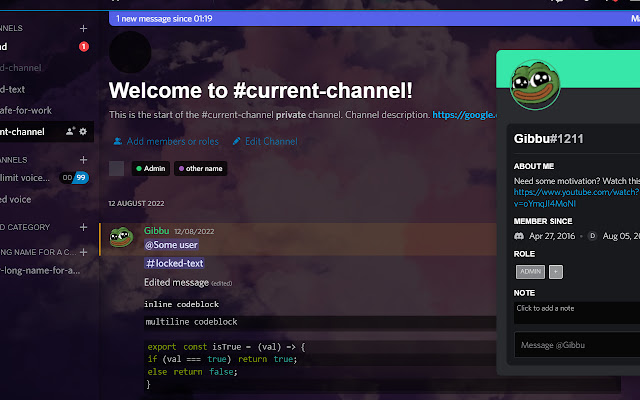Click Gibbu's Pepe avatar beside the message
Viewport: 640px width, 400px height.
point(121,237)
